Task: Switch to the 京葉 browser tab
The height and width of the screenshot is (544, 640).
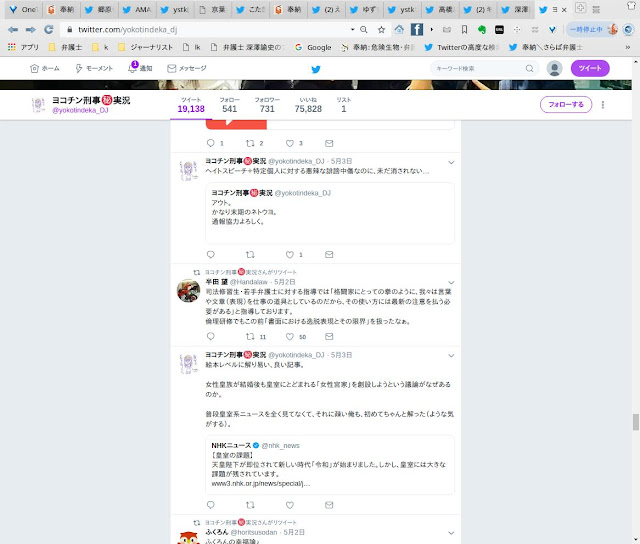Action: point(213,10)
